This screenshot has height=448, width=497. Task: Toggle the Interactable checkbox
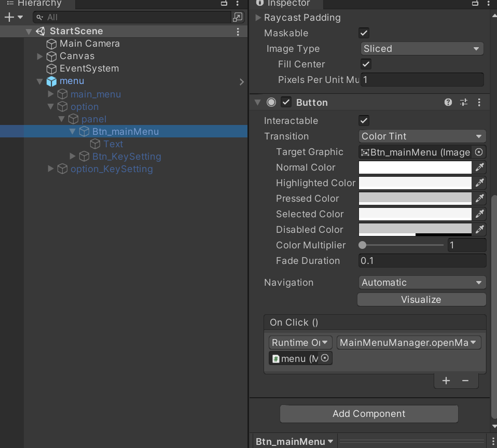click(x=364, y=120)
